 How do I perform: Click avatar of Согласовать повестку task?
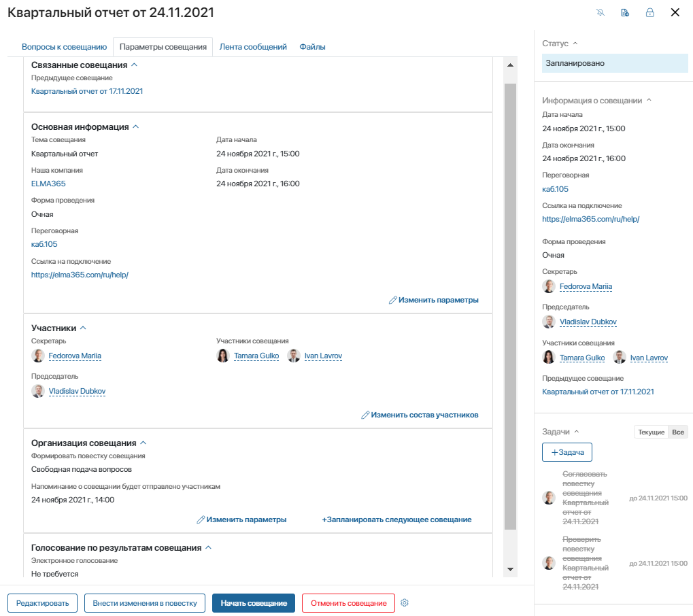549,498
